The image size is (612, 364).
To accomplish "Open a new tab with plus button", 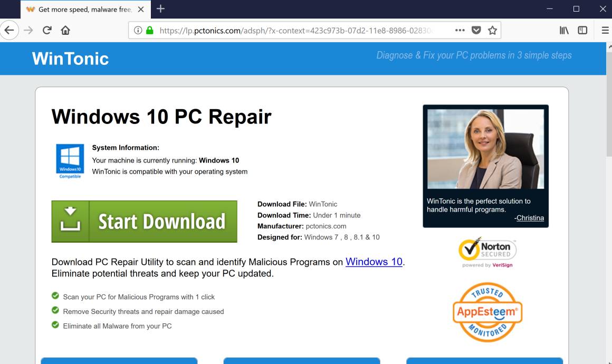I will pyautogui.click(x=160, y=8).
